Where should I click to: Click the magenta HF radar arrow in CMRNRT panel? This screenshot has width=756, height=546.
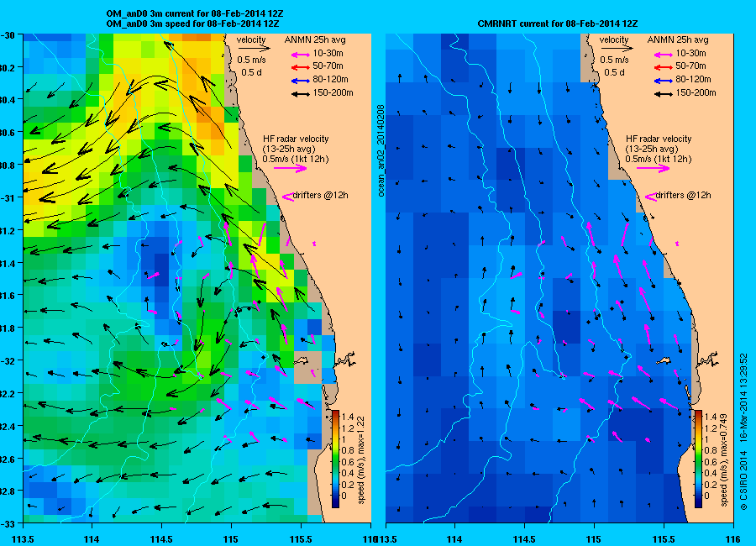coord(653,168)
